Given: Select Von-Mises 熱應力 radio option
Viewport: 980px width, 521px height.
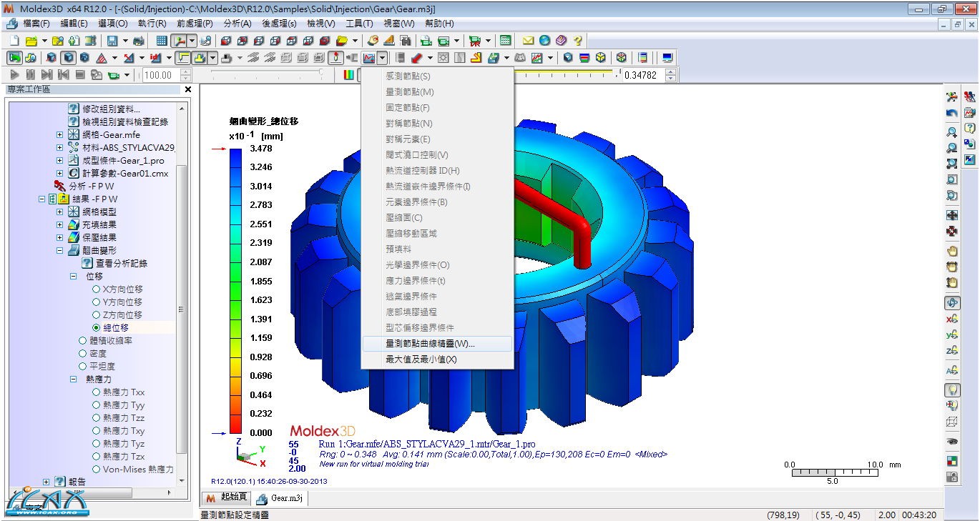Looking at the screenshot, I should coord(96,470).
